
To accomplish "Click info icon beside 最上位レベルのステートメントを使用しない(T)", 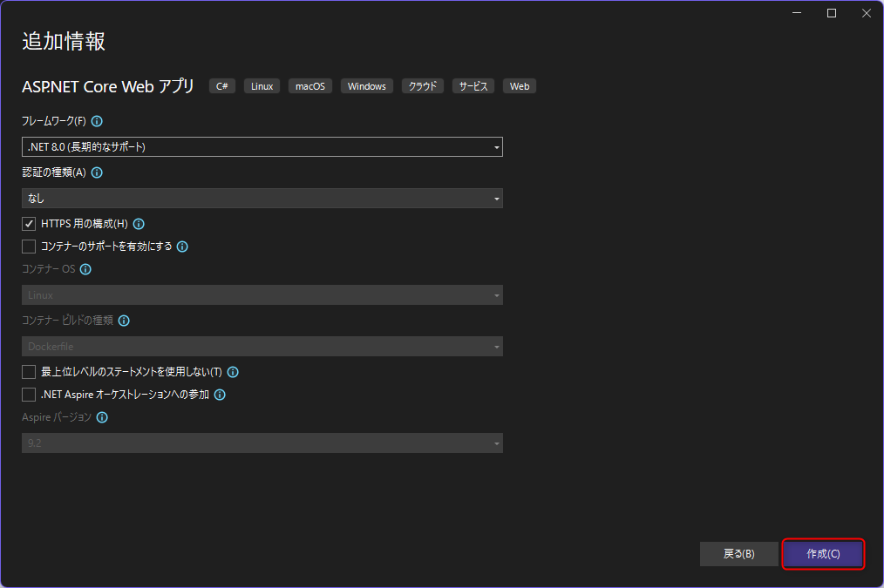I will pos(233,372).
